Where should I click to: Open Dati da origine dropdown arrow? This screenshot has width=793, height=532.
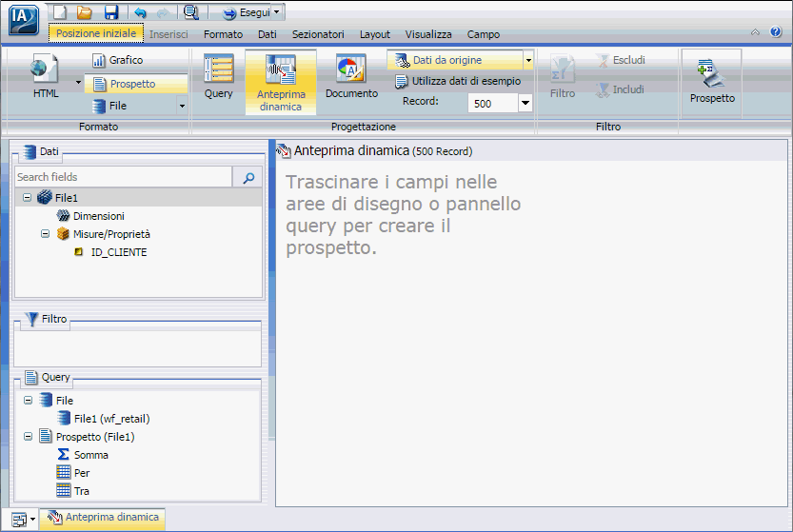click(x=528, y=60)
